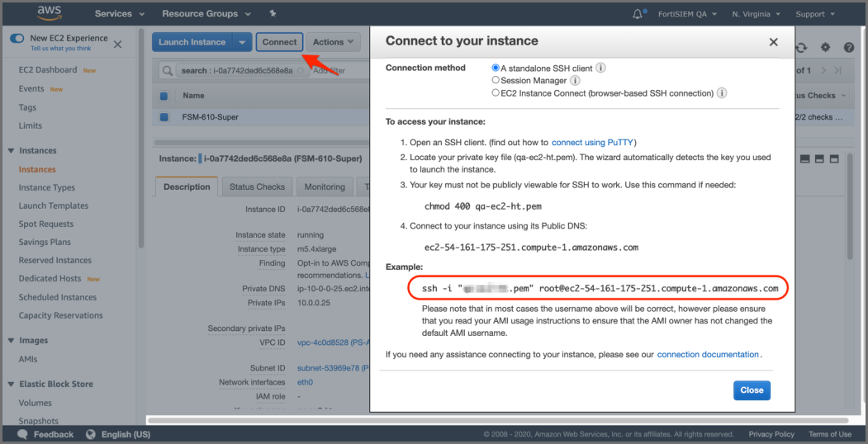The width and height of the screenshot is (868, 444).
Task: Click the search magnifier icon
Action: (167, 71)
